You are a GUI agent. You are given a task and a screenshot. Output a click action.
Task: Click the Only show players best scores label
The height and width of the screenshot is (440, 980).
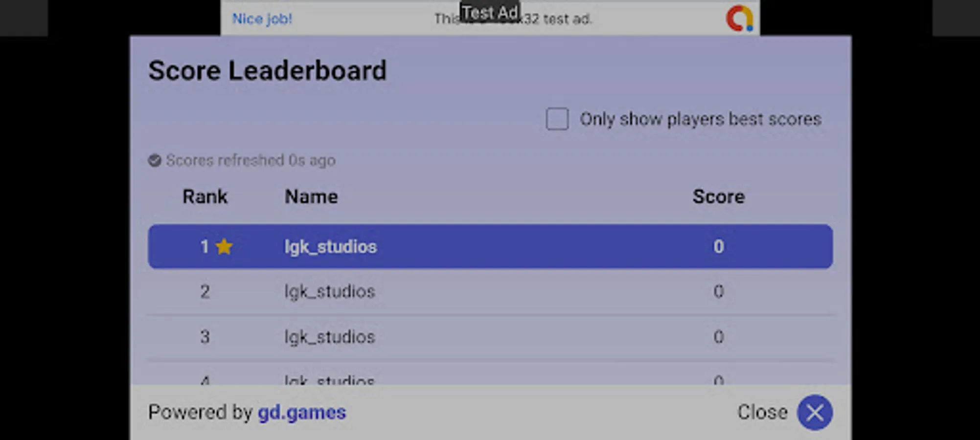tap(700, 119)
